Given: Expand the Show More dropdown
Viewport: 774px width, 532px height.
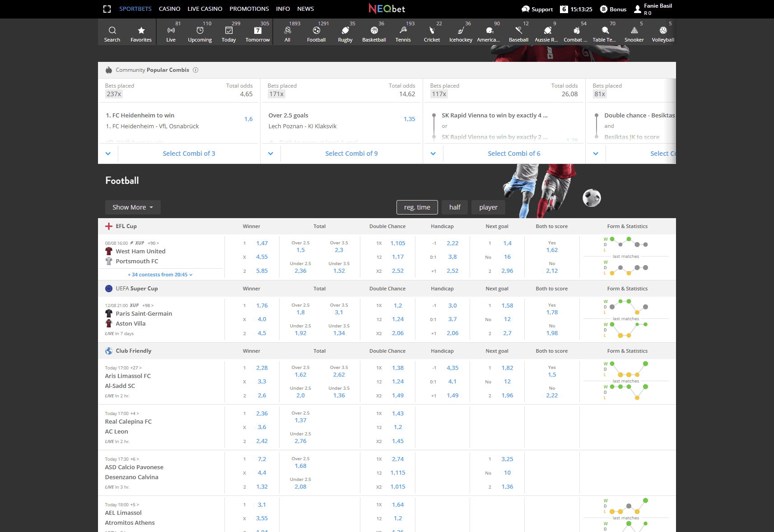Looking at the screenshot, I should click(133, 207).
